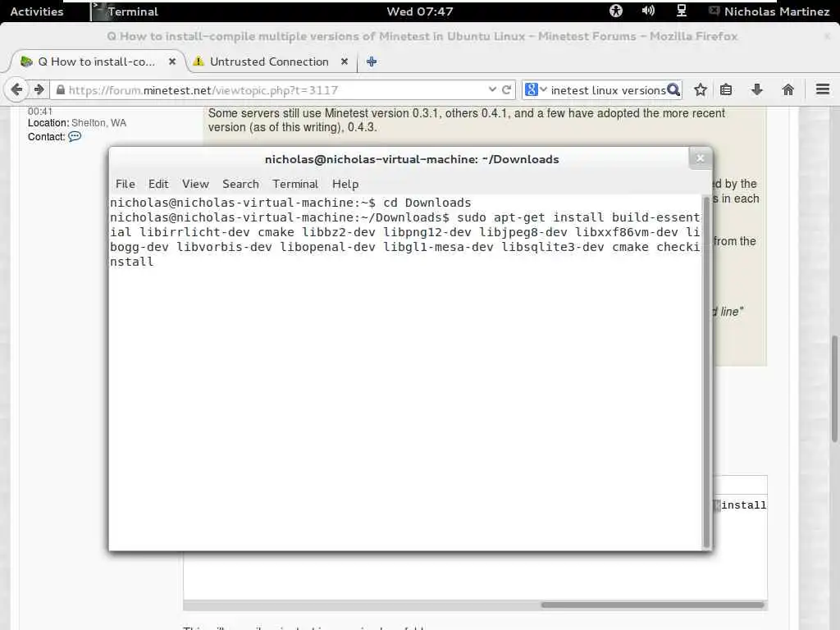Viewport: 840px width, 630px height.
Task: Open the accessibility menu icon
Action: click(x=616, y=11)
